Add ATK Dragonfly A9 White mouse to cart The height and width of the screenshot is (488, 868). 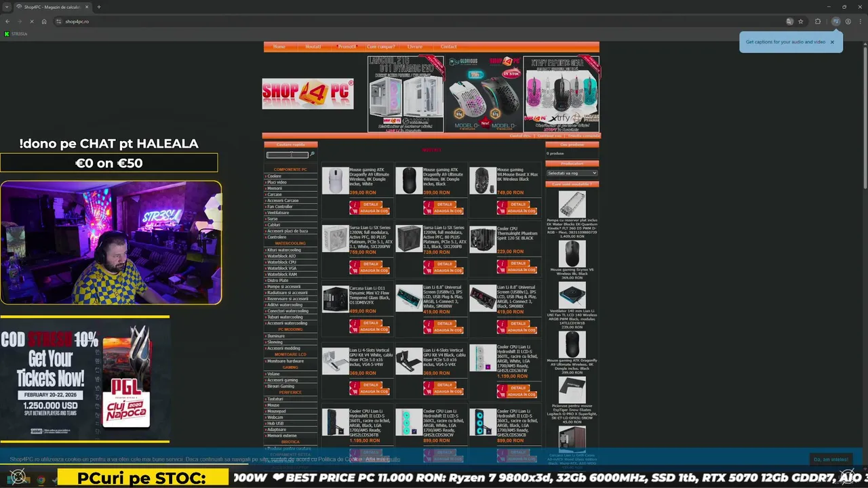coord(370,211)
